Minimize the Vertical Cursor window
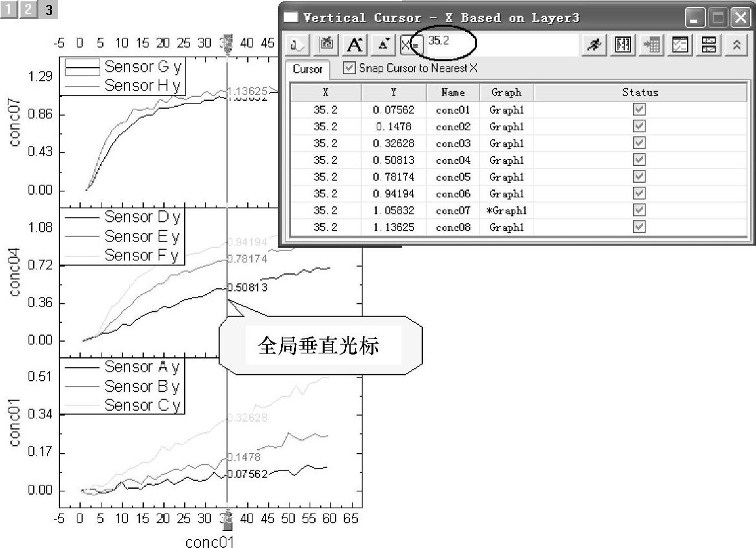Viewport: 756px width, 548px height. 695,18
